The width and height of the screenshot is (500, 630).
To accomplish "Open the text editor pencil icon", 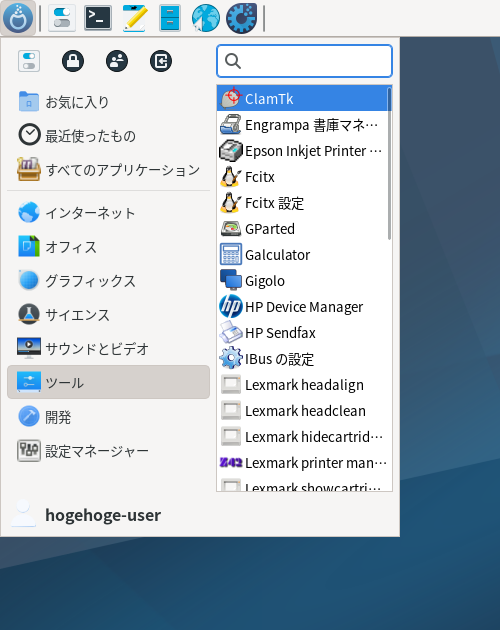I will point(135,18).
